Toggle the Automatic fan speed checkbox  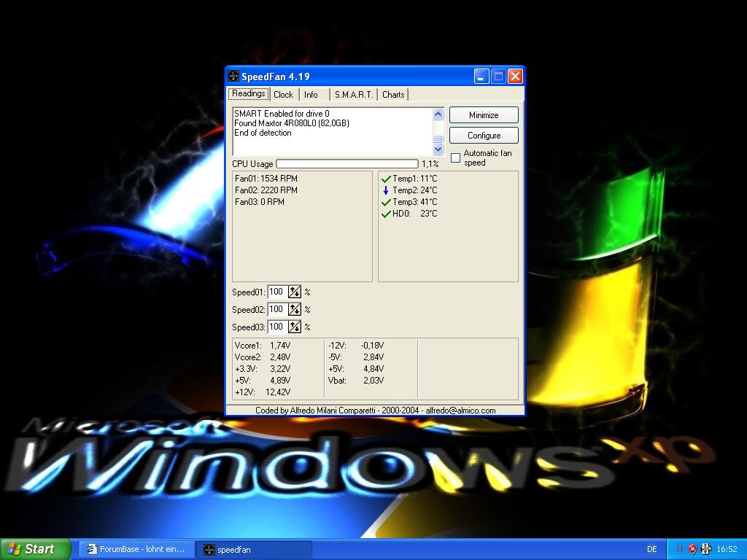pos(455,157)
